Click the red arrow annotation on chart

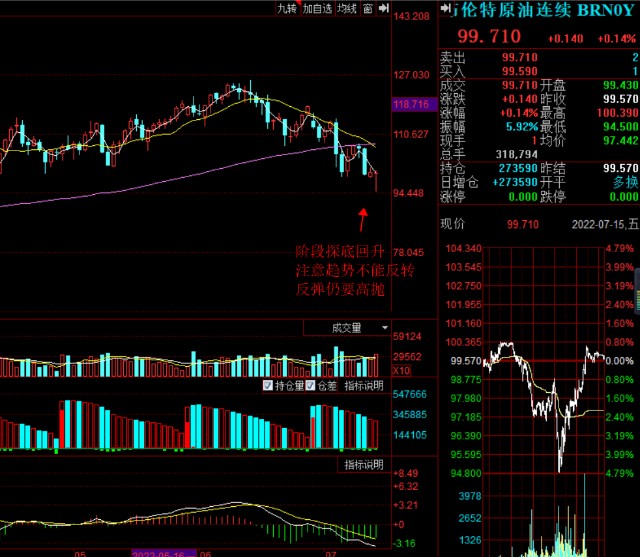click(x=363, y=218)
